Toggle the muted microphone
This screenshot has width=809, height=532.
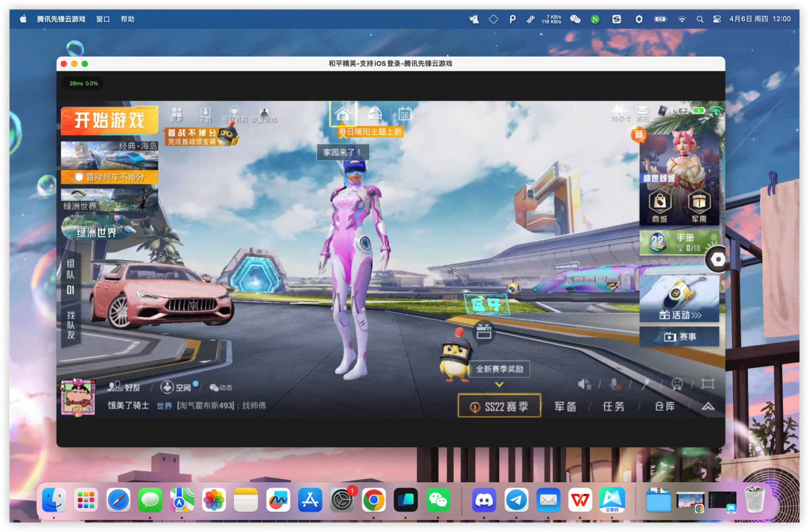pos(615,384)
